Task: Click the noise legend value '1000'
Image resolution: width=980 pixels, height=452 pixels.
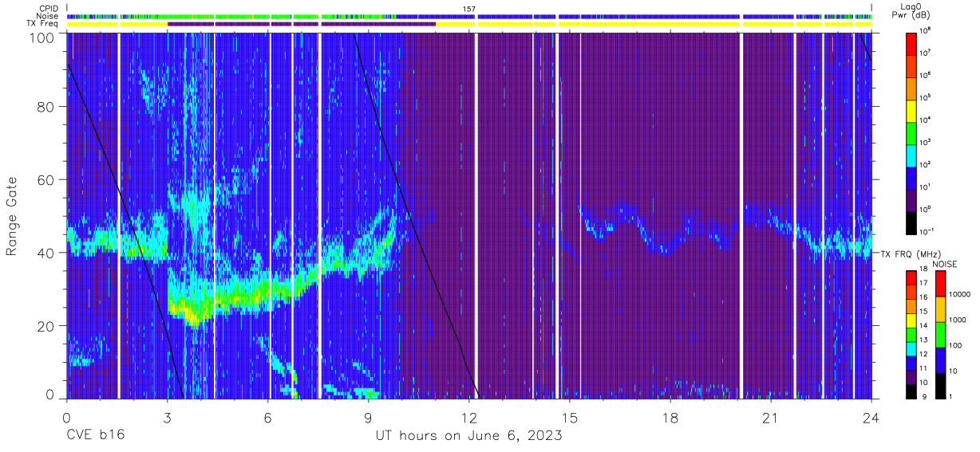Action: 958,320
